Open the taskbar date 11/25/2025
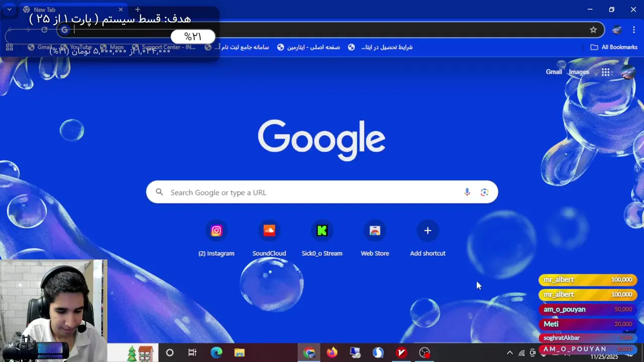 (604, 356)
